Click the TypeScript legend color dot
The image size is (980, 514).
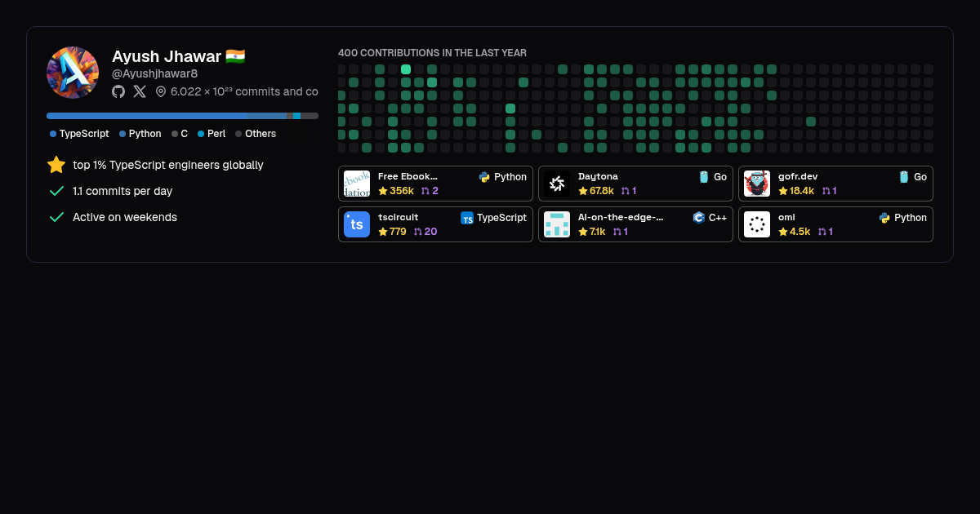pyautogui.click(x=53, y=134)
